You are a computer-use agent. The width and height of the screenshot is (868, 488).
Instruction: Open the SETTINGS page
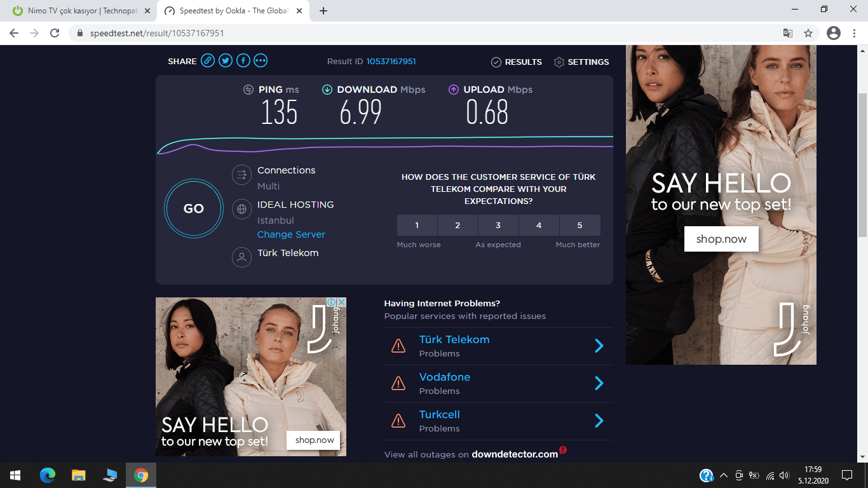[x=581, y=62]
